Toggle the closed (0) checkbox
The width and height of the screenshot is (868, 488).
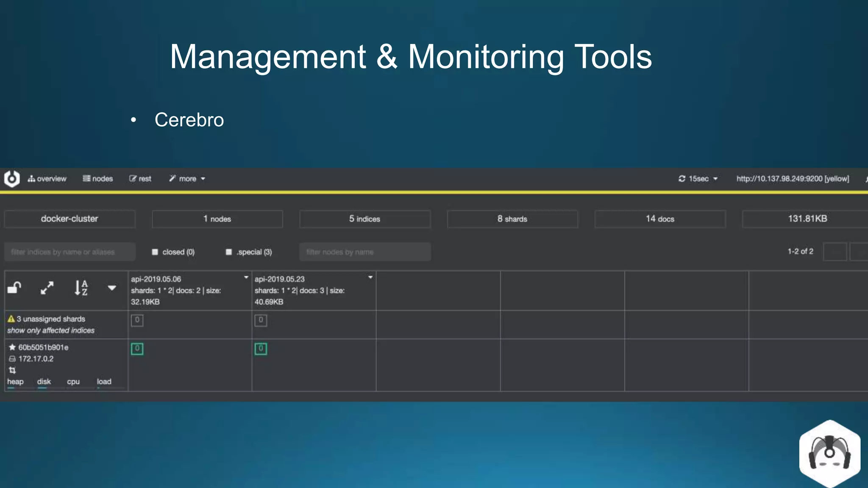(155, 252)
